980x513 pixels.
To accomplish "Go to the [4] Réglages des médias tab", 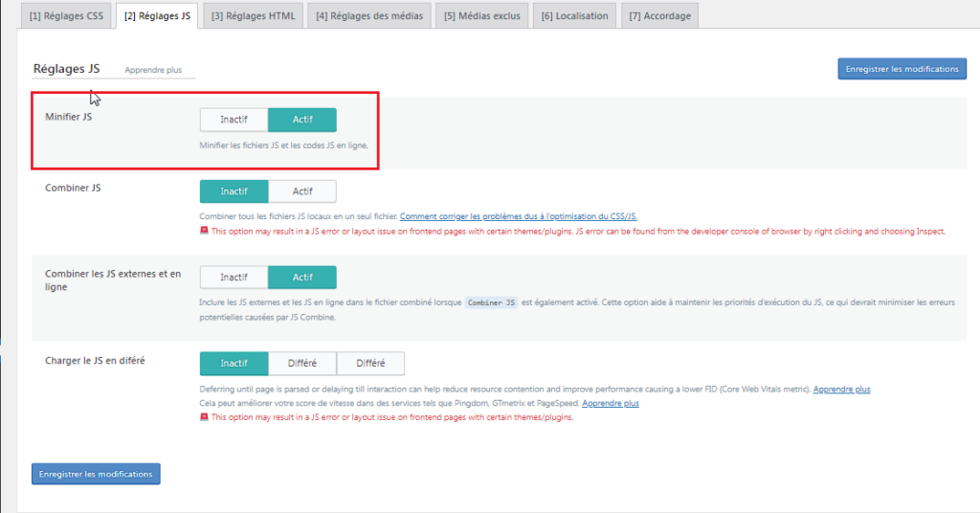I will click(x=369, y=15).
